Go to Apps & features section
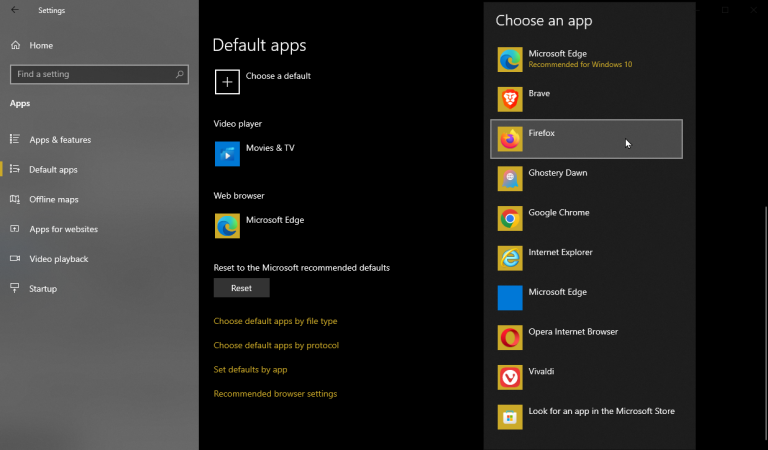Screen dimensions: 768x450 point(60,140)
